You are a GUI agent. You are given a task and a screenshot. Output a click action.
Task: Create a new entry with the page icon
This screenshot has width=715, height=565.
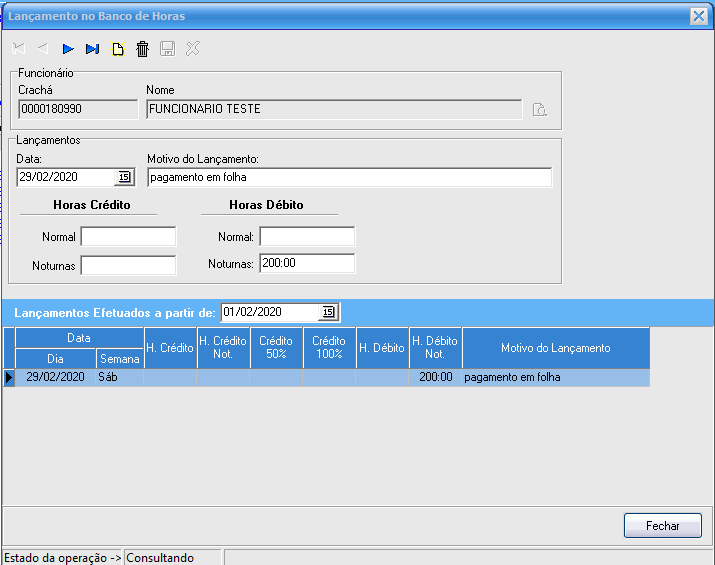point(118,49)
